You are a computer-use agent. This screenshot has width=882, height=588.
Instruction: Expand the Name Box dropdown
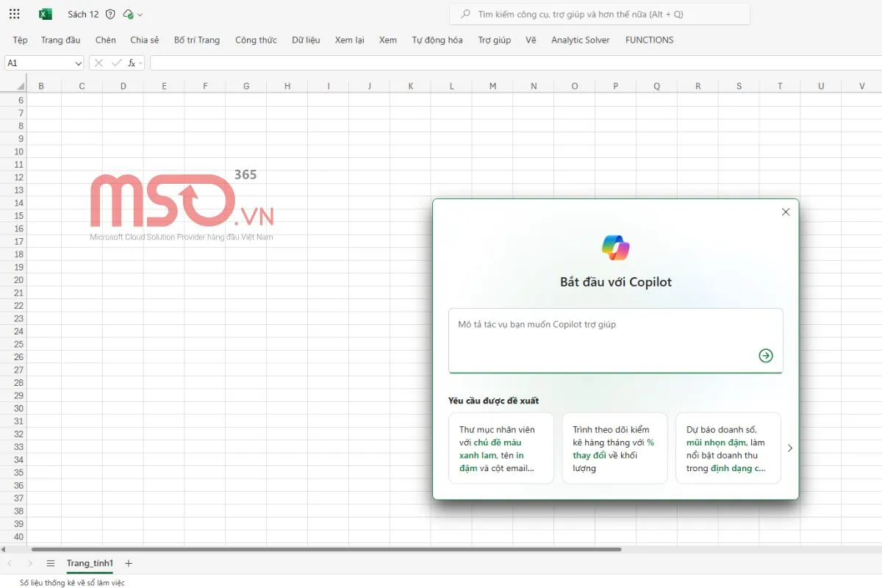point(79,63)
